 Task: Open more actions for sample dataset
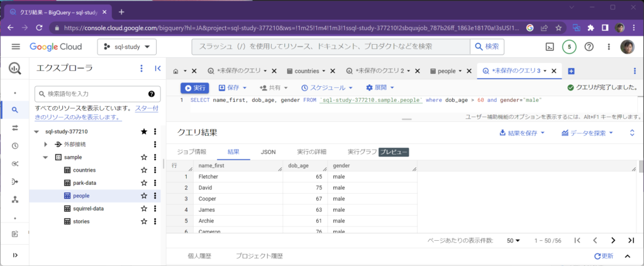click(155, 157)
